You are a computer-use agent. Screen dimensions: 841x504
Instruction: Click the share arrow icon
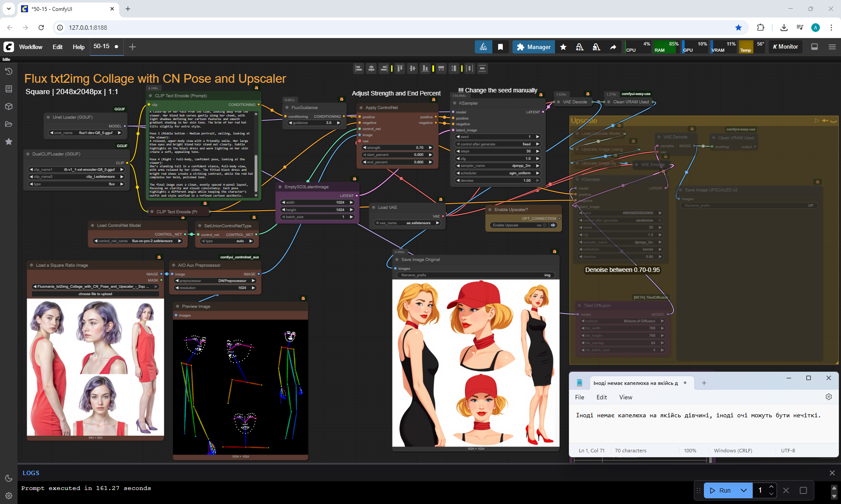[x=613, y=47]
